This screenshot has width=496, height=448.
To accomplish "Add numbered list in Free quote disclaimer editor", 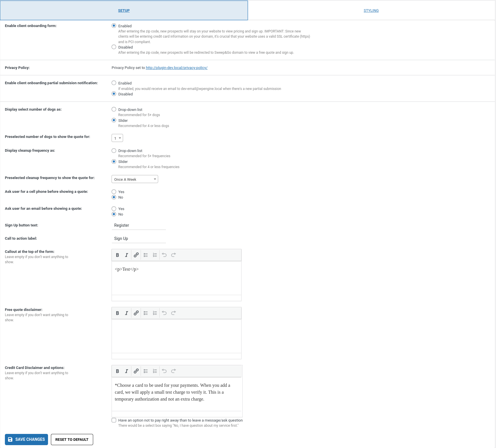I will (155, 313).
